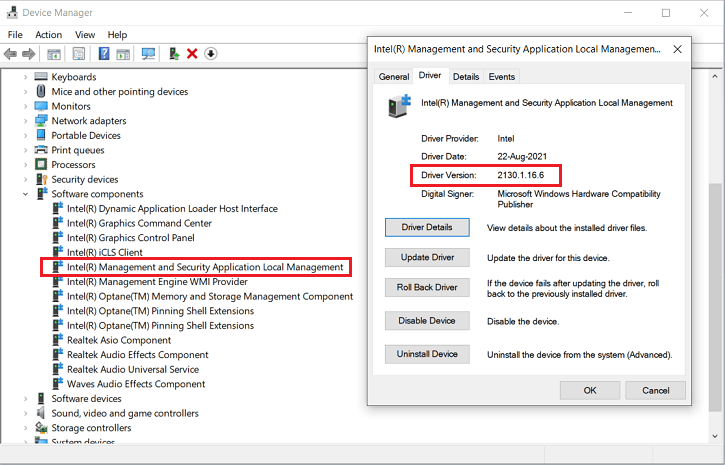Click the Software components category icon
Screen dimensions: 725x465
42,194
